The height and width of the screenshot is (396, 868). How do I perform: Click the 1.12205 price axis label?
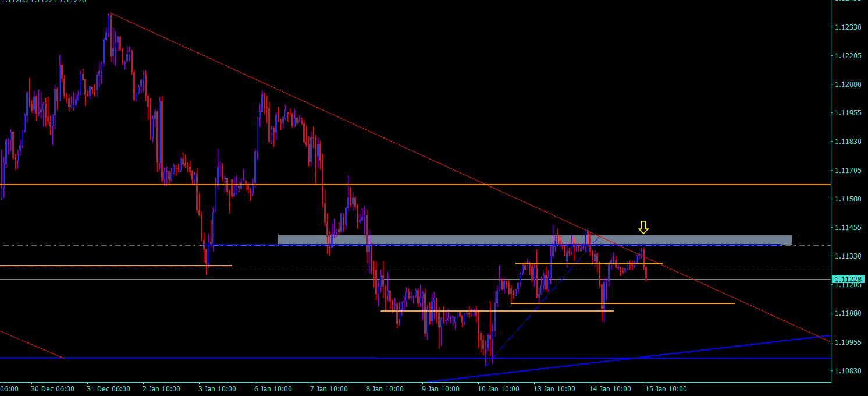click(x=849, y=56)
